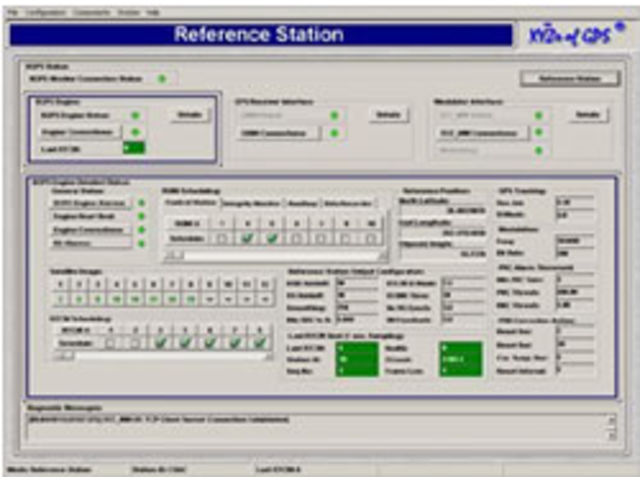Enable first unchecked box in RTCM Schedule row
This screenshot has width=640, height=480.
pos(110,342)
